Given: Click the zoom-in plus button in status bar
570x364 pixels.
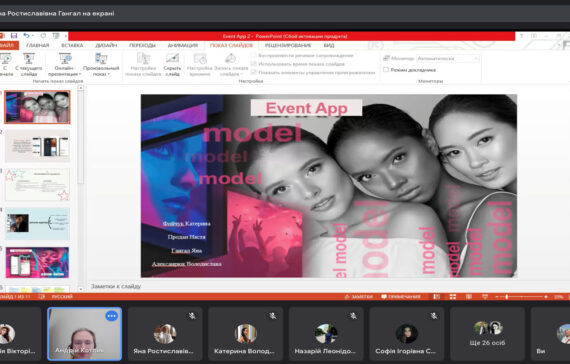Looking at the screenshot, I should tap(546, 297).
